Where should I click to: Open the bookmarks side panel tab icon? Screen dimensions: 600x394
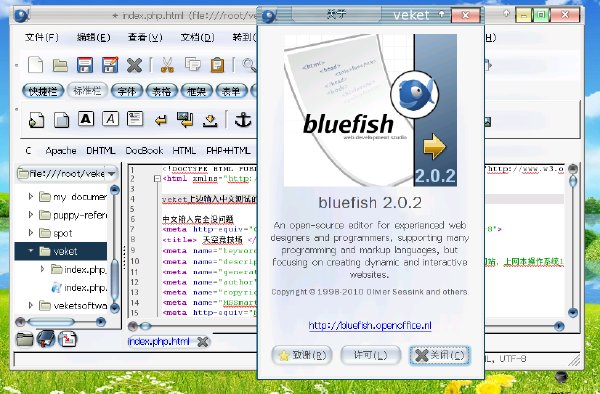(x=46, y=339)
